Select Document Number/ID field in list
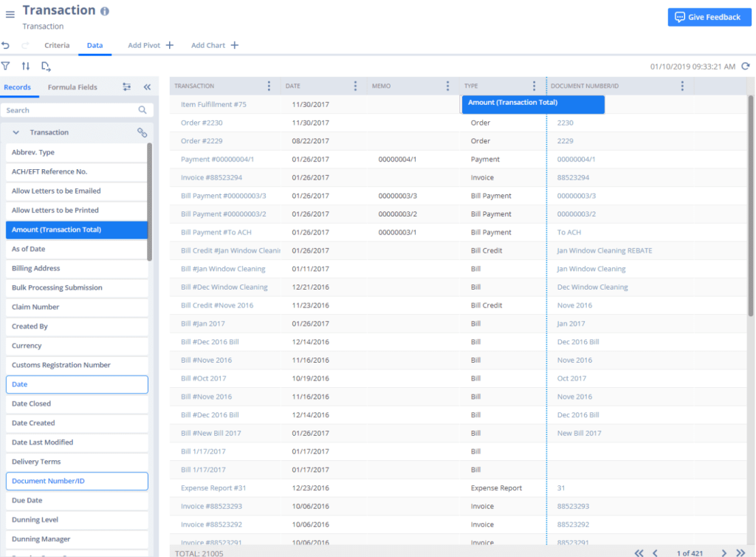The width and height of the screenshot is (756, 557). (x=77, y=481)
